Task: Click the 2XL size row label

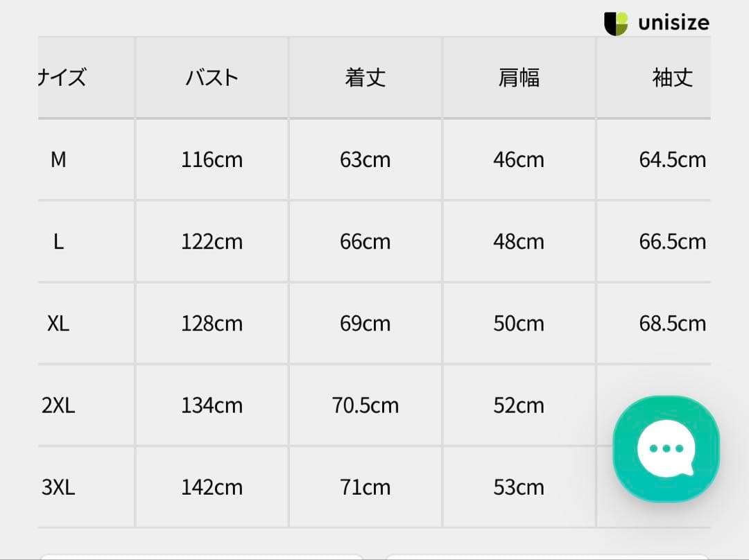Action: [x=58, y=405]
